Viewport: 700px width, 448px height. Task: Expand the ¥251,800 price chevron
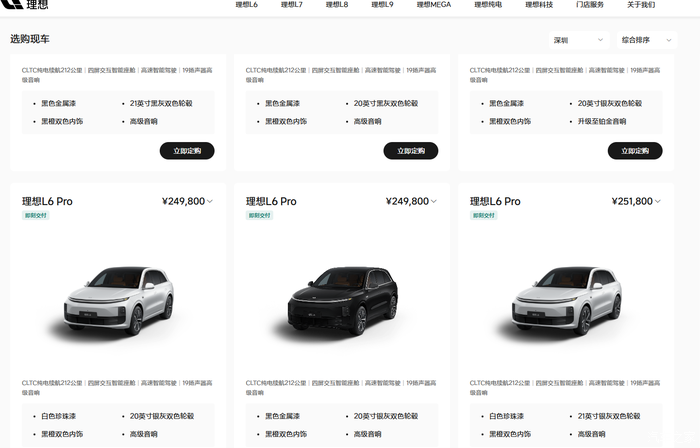click(658, 201)
